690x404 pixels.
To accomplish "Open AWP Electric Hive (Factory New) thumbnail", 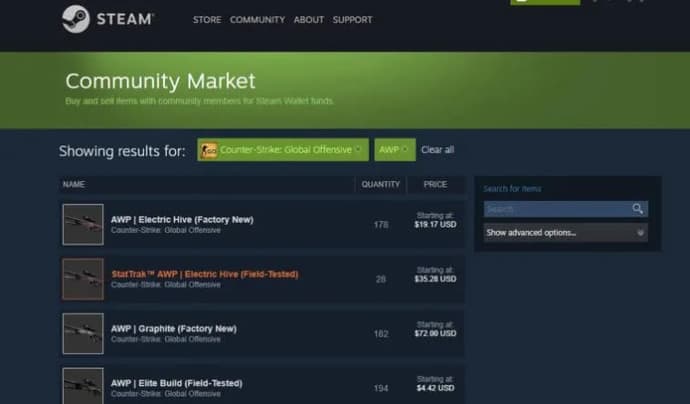I will tap(83, 224).
